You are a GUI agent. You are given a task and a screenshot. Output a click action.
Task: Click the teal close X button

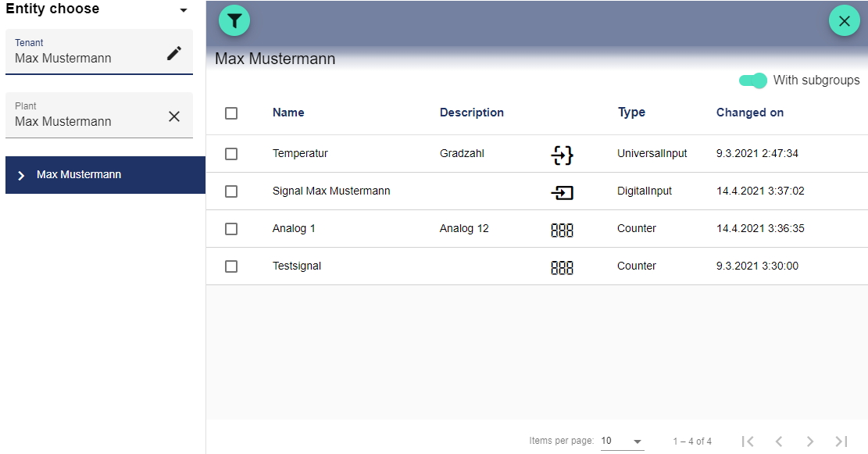point(844,21)
